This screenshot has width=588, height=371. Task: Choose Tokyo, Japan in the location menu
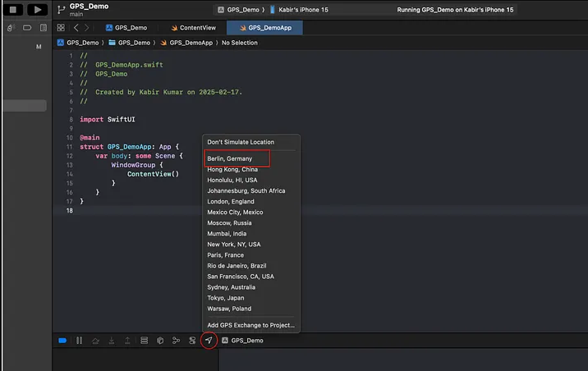[227, 298]
